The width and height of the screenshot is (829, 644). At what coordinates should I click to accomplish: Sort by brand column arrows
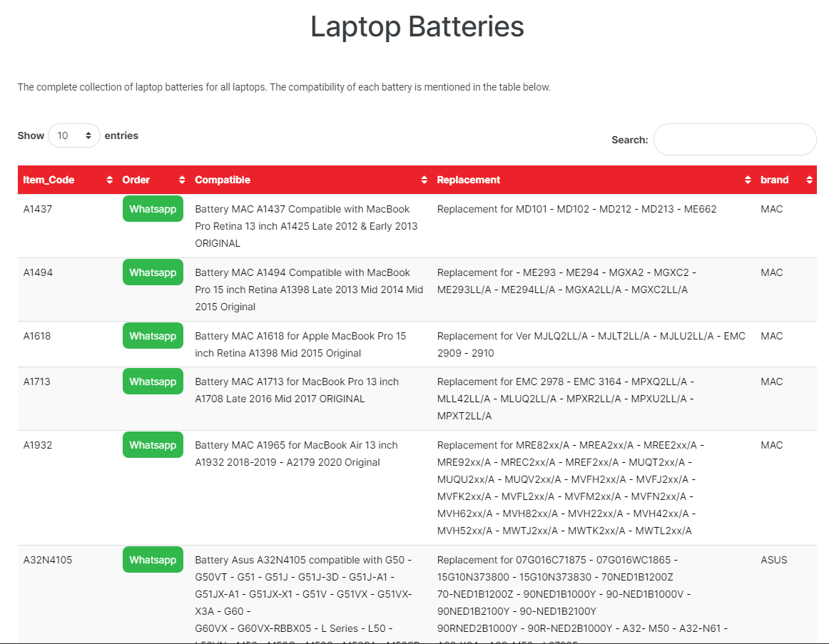[x=810, y=180]
